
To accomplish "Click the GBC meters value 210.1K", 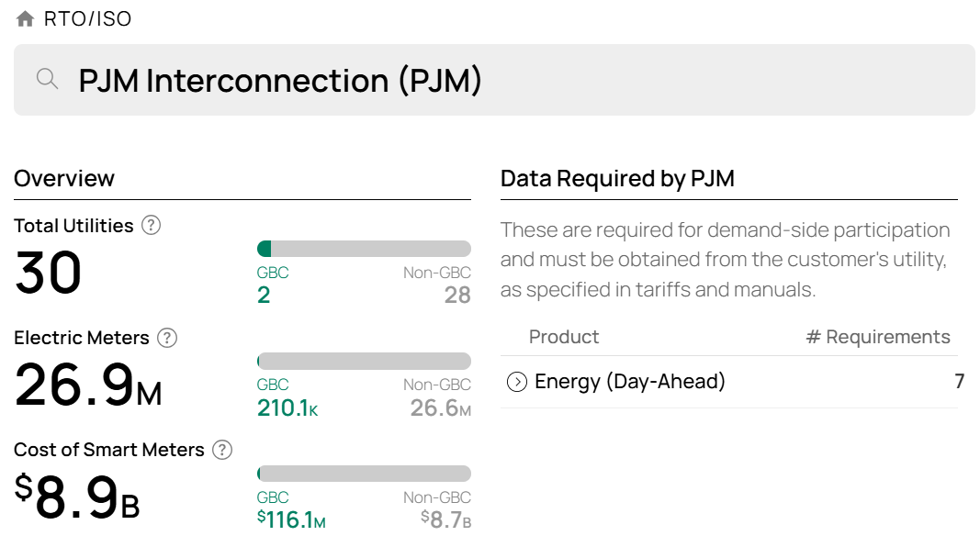I will click(x=287, y=407).
